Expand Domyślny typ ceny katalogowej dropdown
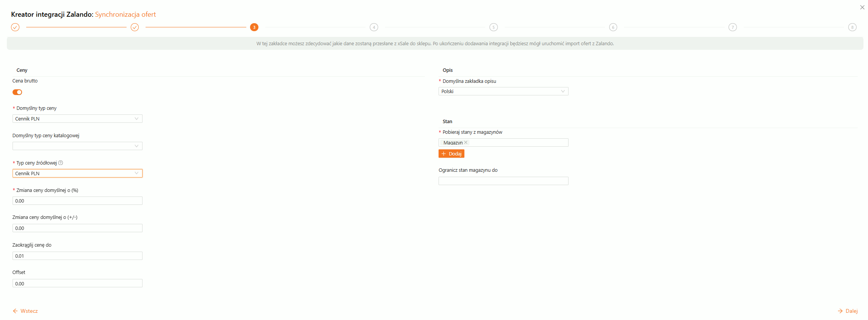 coord(78,146)
